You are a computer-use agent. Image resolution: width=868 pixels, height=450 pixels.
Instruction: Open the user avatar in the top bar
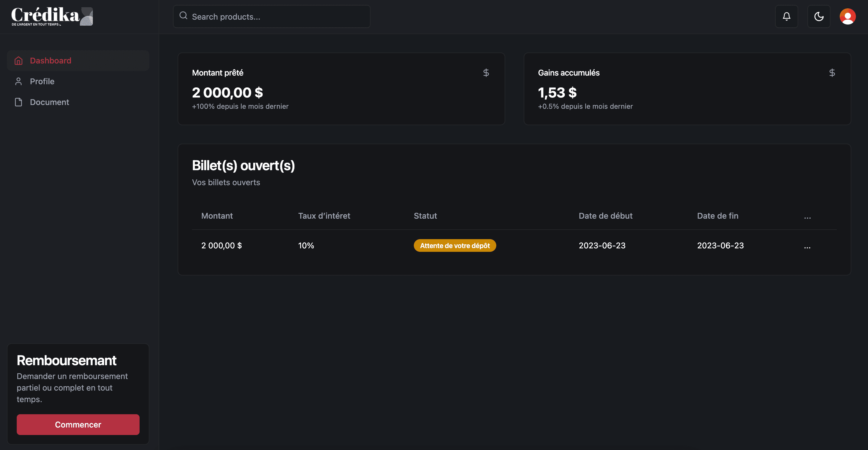(848, 16)
